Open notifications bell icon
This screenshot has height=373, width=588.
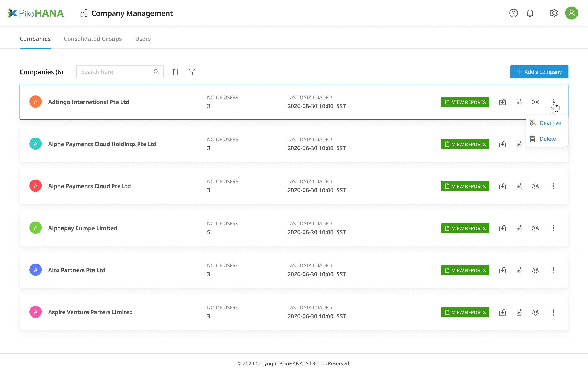tap(530, 13)
